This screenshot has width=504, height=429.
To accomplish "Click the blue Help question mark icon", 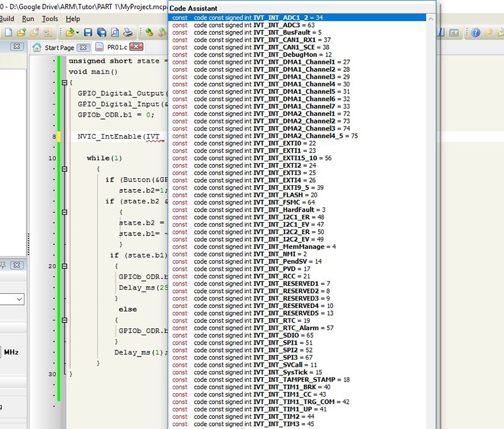I will click(x=476, y=33).
